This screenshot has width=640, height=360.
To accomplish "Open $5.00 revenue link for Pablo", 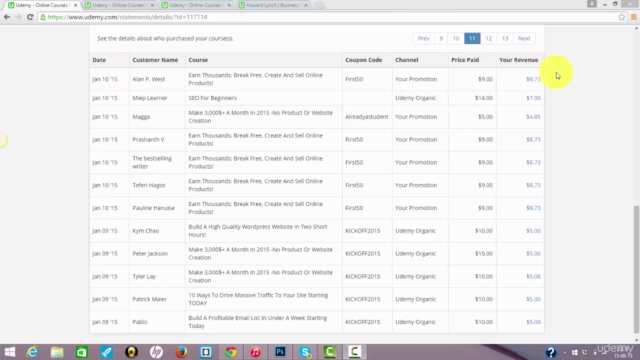I will point(533,322).
